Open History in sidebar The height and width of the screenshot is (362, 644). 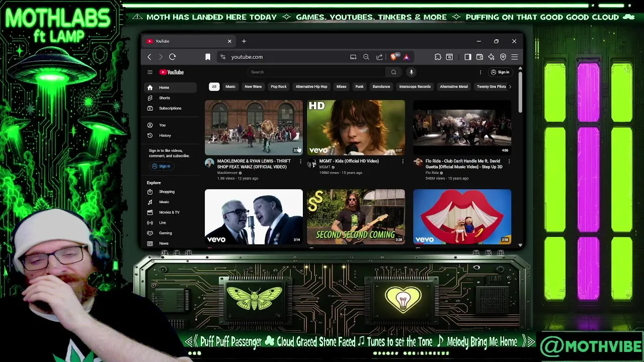pyautogui.click(x=170, y=135)
